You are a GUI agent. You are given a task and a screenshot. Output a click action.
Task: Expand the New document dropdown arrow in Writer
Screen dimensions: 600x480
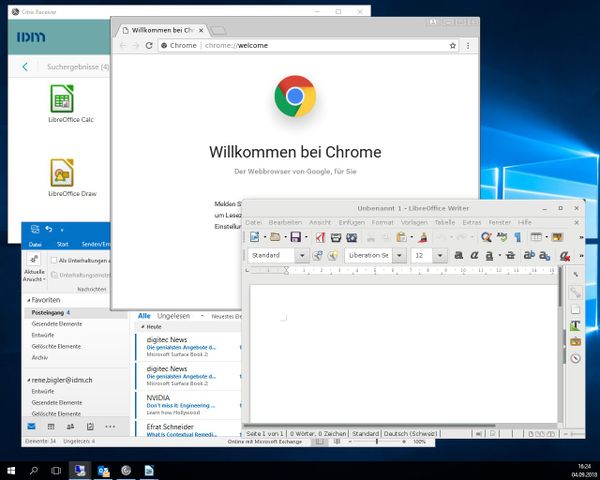click(265, 237)
